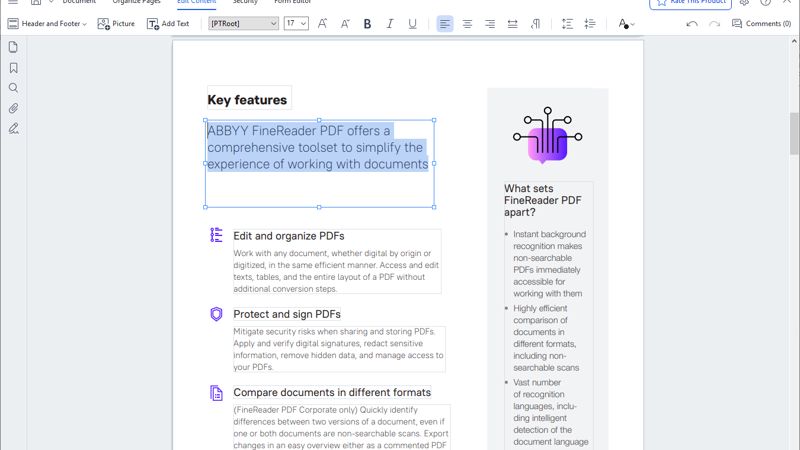Image resolution: width=800 pixels, height=450 pixels.
Task: Open the Search panel in left sidebar
Action: (13, 88)
